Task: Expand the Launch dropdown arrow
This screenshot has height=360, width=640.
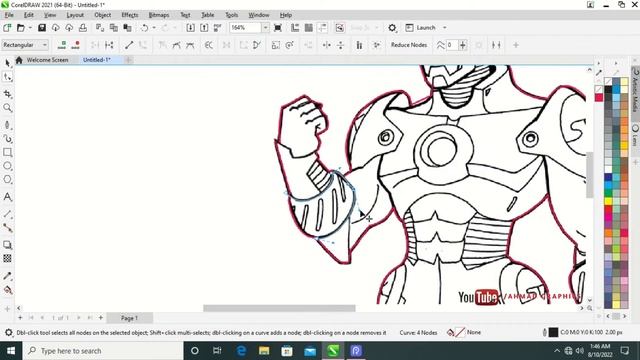Action: (444, 28)
